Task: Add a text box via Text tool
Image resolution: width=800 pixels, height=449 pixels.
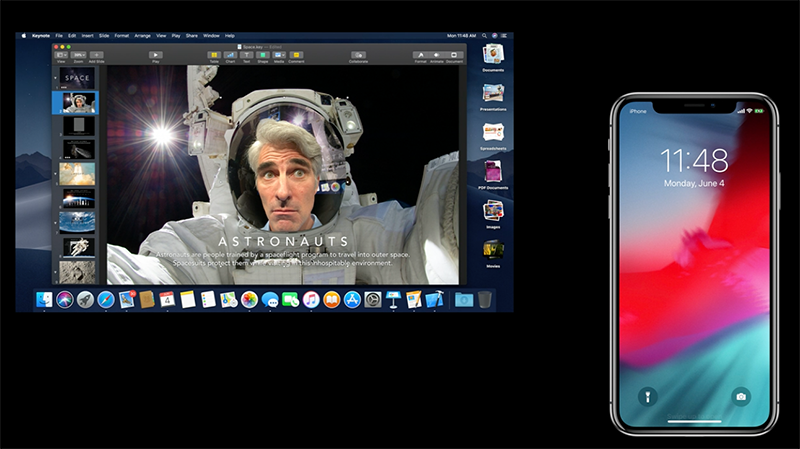Action: (x=246, y=55)
